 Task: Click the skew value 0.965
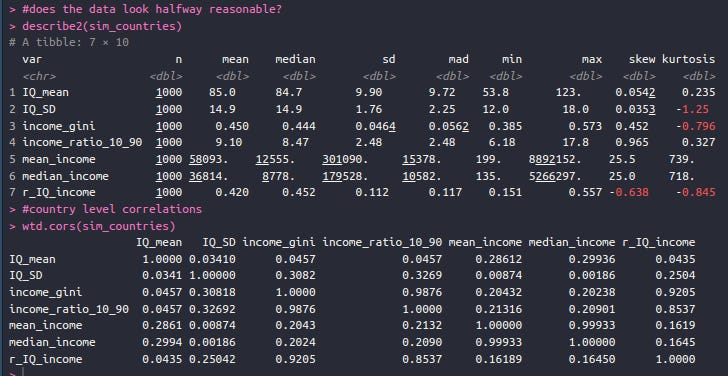click(632, 142)
